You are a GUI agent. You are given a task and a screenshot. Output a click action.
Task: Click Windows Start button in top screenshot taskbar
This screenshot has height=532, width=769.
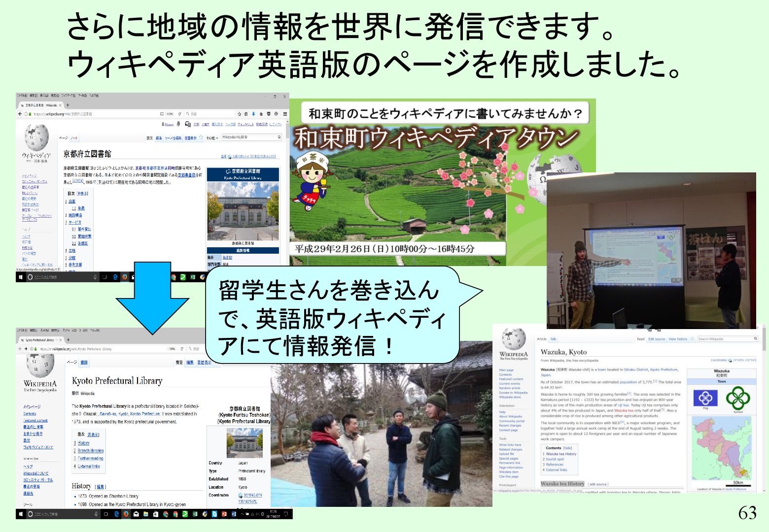[x=20, y=277]
